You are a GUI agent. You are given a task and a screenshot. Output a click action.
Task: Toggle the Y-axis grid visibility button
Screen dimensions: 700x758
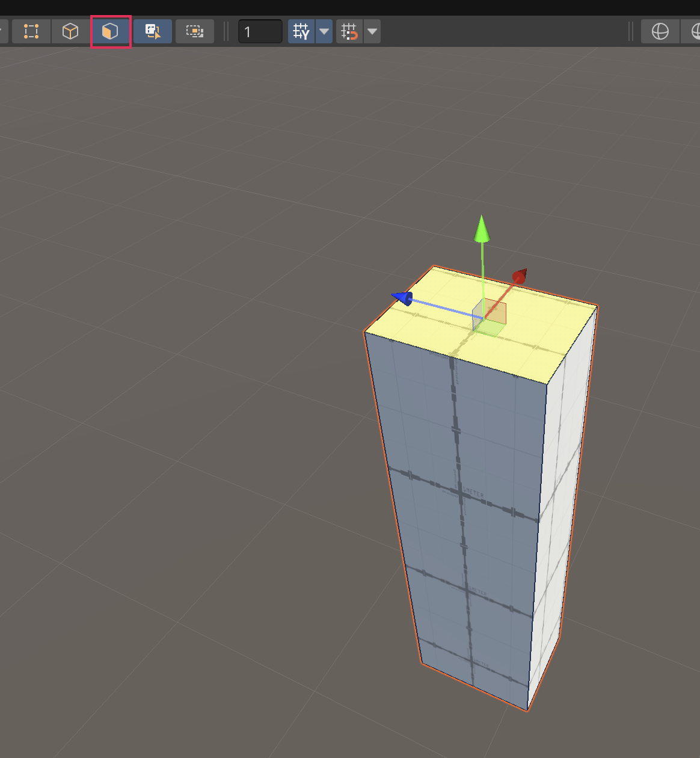tap(301, 31)
